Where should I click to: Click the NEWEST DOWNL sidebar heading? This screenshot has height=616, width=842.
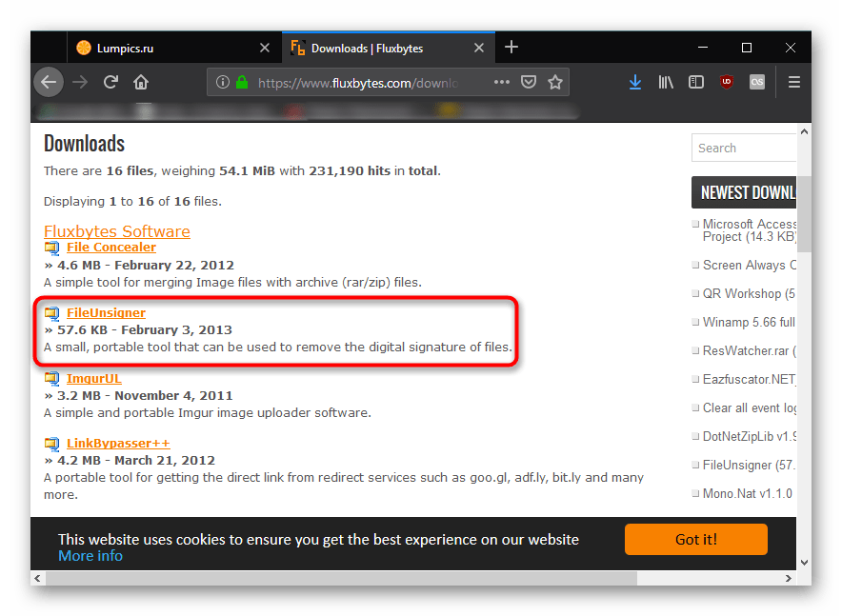point(744,192)
